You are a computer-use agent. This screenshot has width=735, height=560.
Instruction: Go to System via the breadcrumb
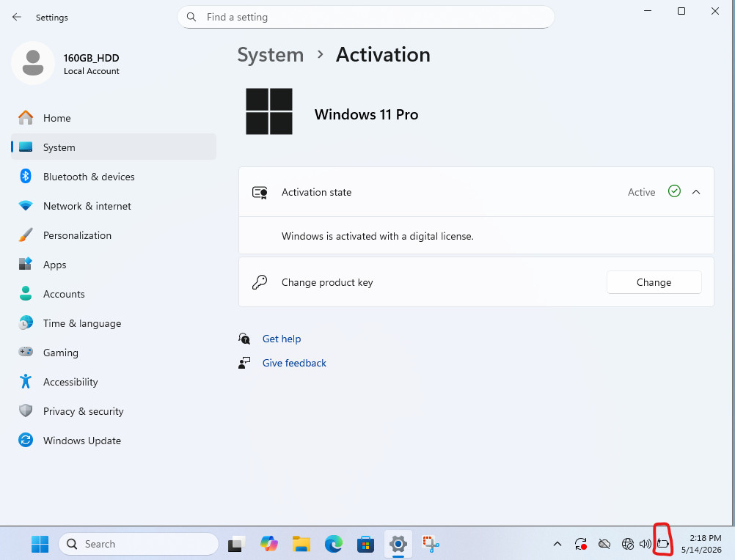(271, 55)
